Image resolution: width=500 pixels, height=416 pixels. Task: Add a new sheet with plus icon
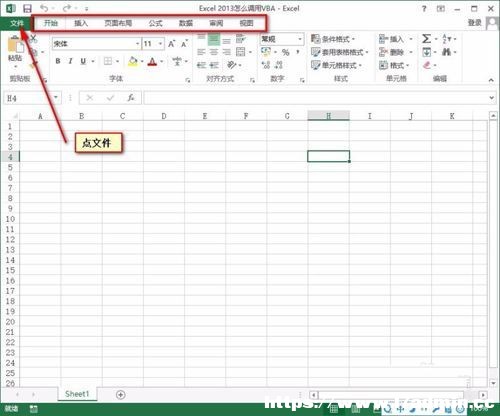tap(121, 395)
